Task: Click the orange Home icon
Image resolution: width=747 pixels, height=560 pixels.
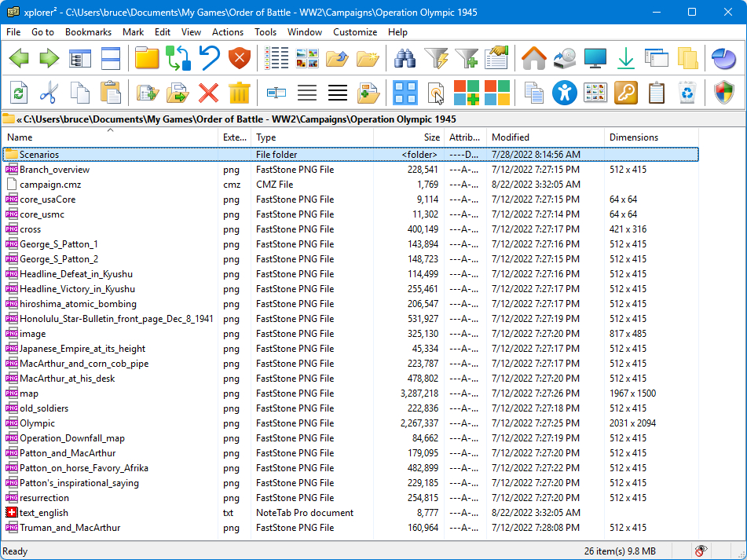Action: [x=533, y=58]
